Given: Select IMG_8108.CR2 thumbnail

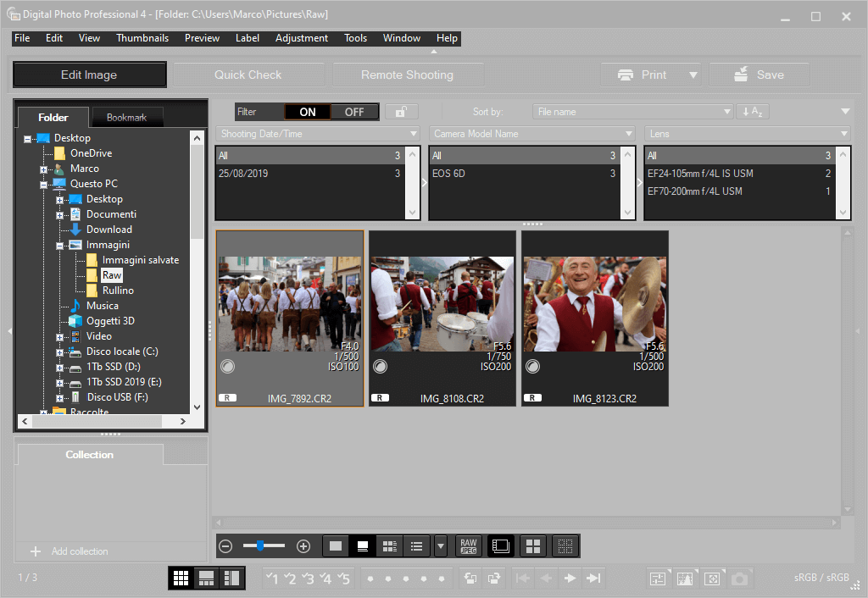Looking at the screenshot, I should (x=442, y=318).
